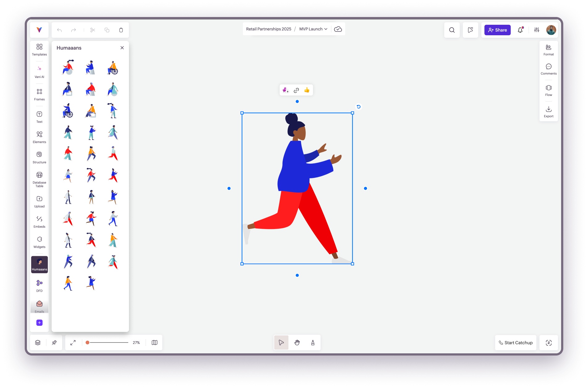Open the Format panel
Image resolution: width=588 pixels, height=388 pixels.
tap(548, 50)
